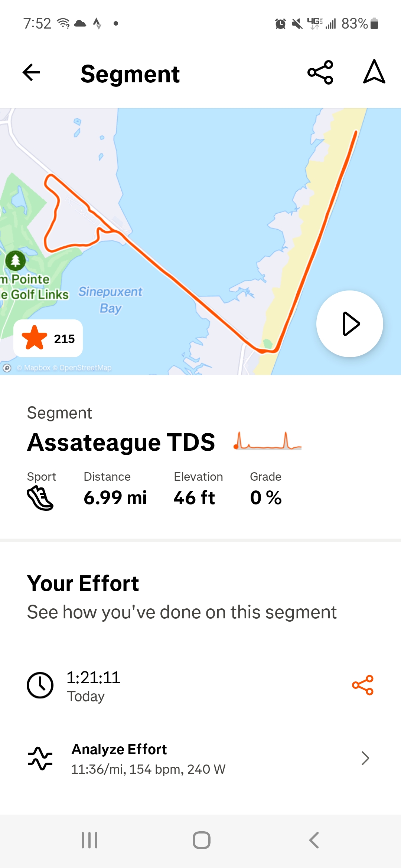Open Analyze Effort details
The image size is (401, 868).
(x=149, y=759)
